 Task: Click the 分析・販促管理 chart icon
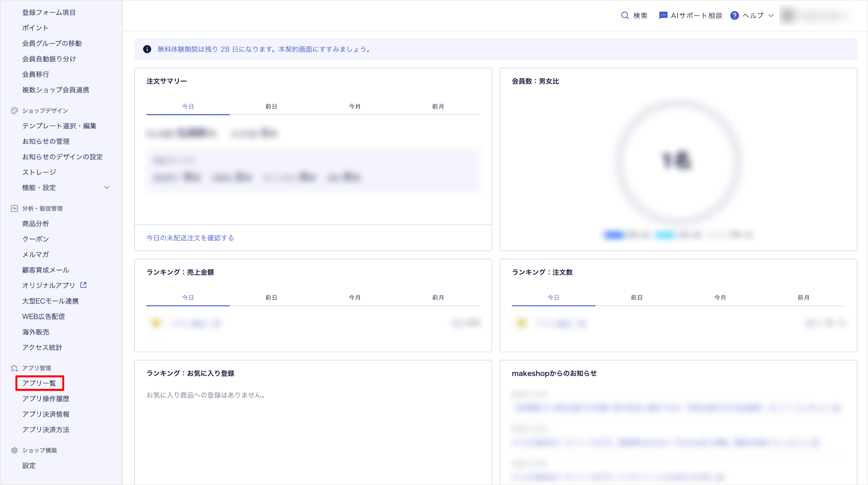click(14, 209)
